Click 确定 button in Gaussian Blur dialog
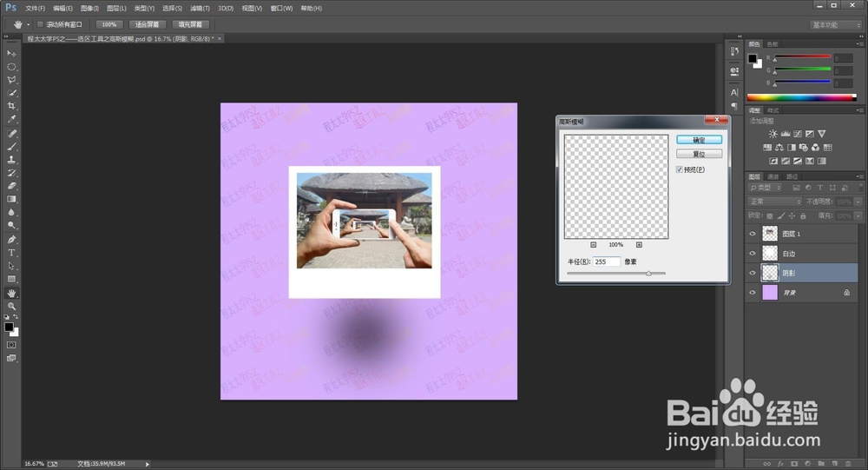Viewport: 868px width, 470px height. (699, 140)
